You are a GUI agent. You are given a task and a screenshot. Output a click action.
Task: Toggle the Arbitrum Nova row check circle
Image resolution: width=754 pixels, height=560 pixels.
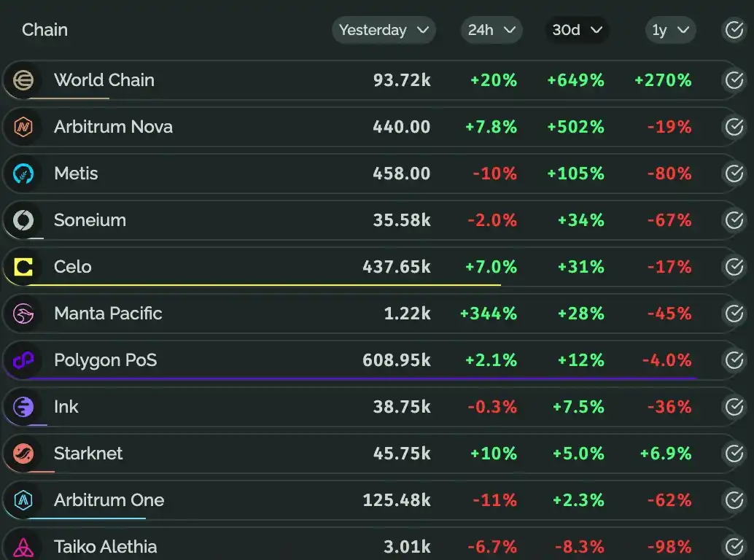(734, 127)
